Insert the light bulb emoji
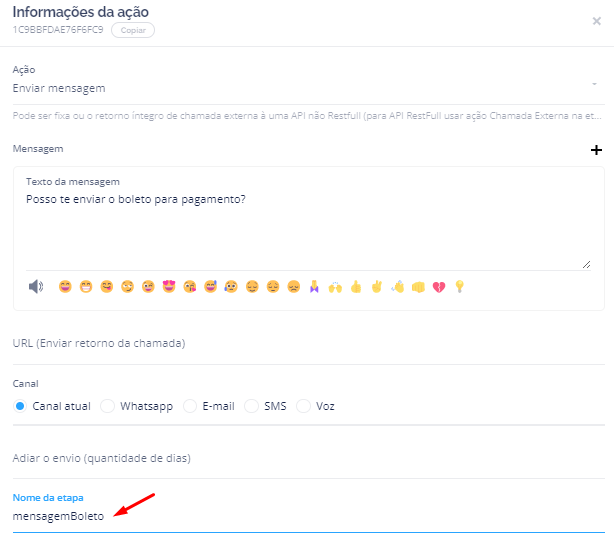This screenshot has height=549, width=614. point(460,287)
